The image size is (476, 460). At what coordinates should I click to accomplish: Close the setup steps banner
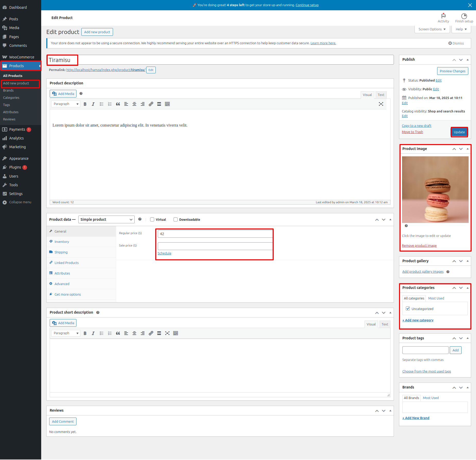(x=470, y=5)
